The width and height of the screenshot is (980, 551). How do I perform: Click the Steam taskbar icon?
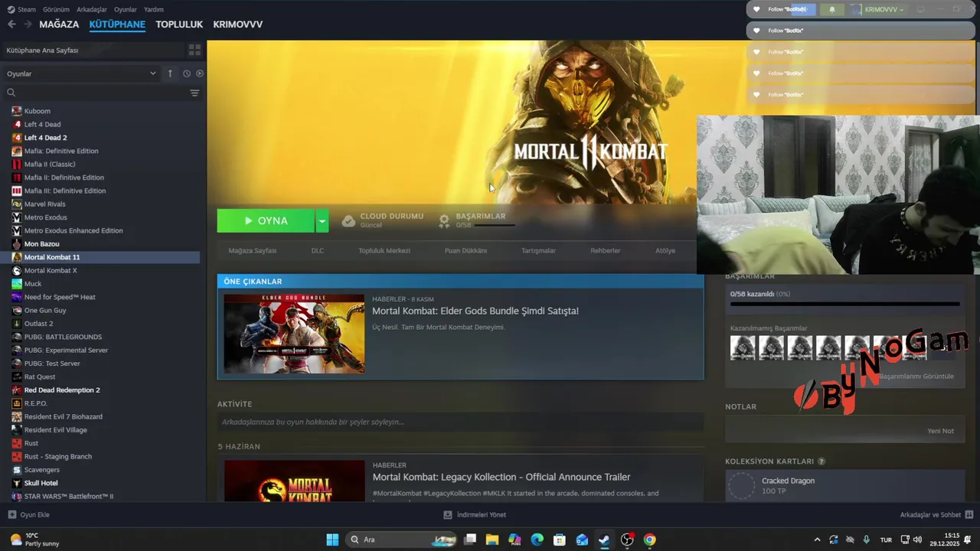coord(604,540)
